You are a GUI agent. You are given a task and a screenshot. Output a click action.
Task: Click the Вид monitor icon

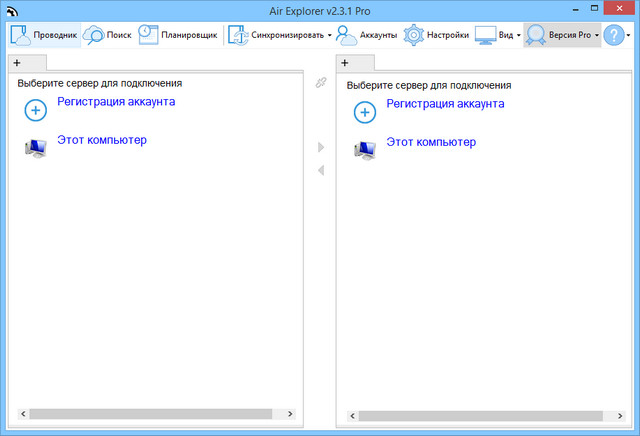485,35
